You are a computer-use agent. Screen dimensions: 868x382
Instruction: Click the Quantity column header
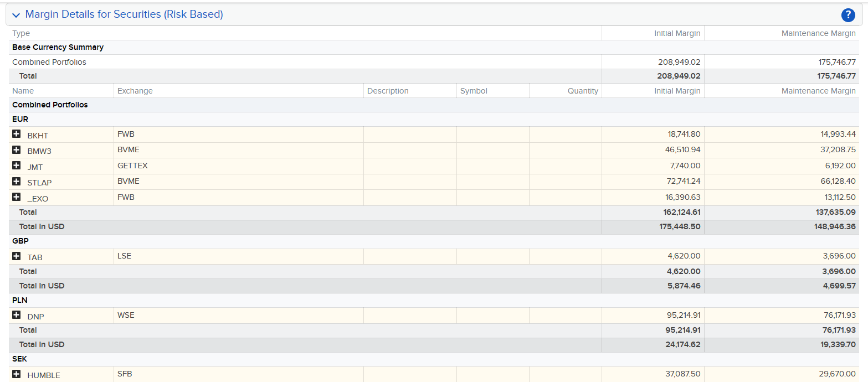pyautogui.click(x=583, y=91)
